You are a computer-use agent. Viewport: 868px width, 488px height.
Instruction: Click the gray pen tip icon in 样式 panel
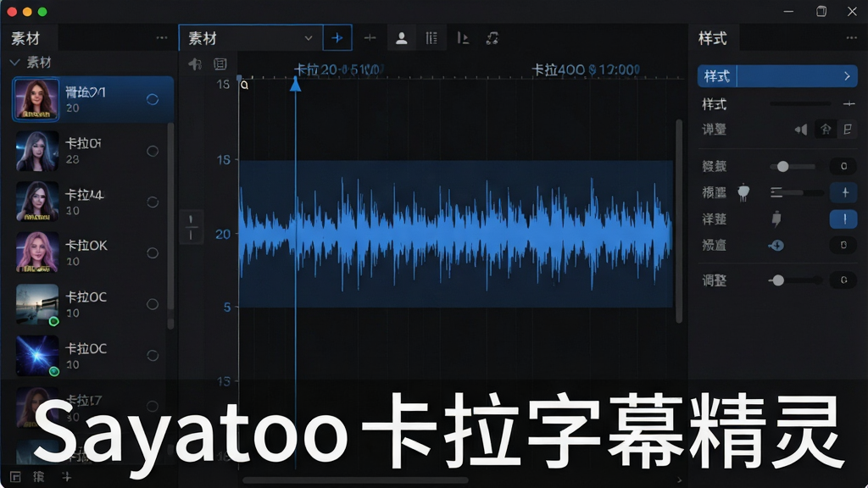tap(776, 219)
